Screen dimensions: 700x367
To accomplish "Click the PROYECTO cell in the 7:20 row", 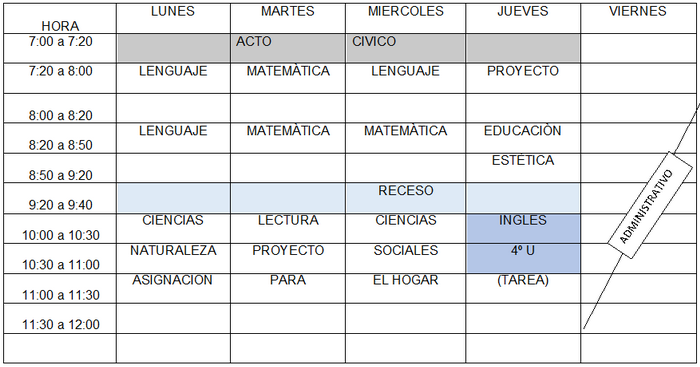I will coord(523,78).
